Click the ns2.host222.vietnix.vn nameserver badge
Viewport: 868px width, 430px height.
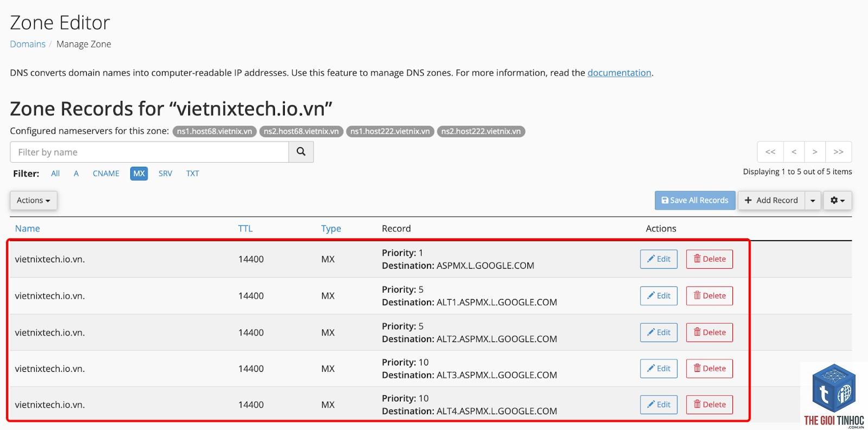[x=481, y=131]
